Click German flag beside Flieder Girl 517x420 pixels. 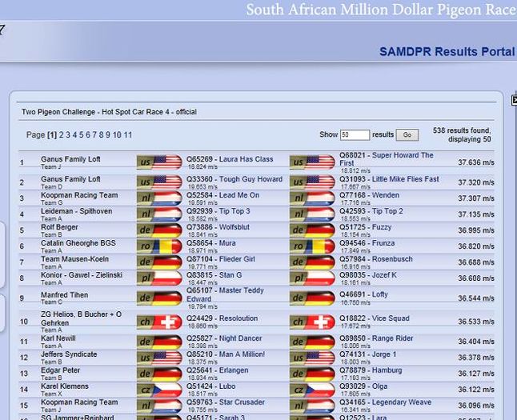pyautogui.click(x=159, y=262)
